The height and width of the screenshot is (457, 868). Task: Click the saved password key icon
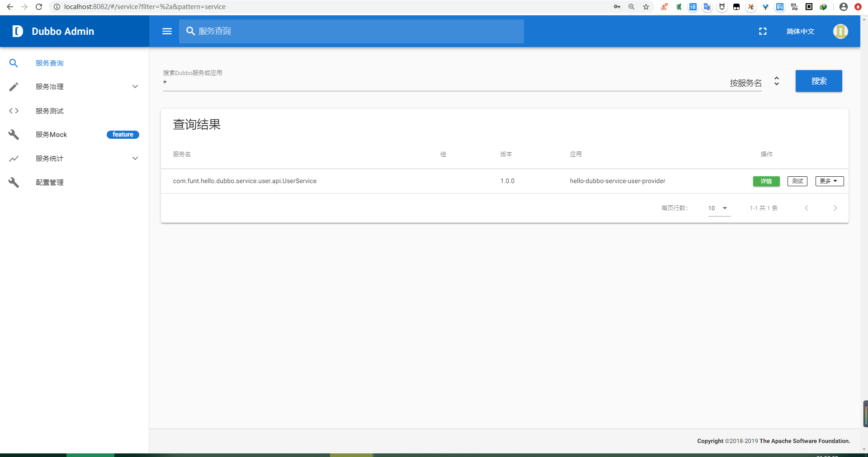click(x=617, y=7)
